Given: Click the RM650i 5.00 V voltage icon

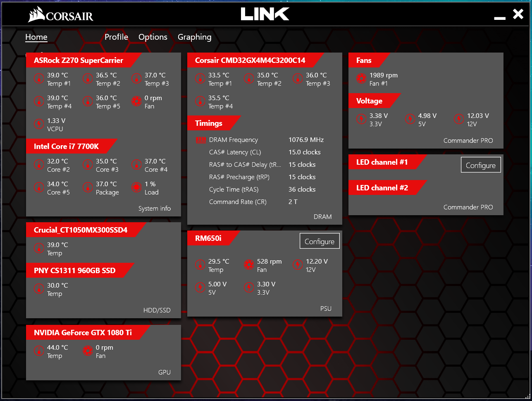Looking at the screenshot, I should click(200, 288).
